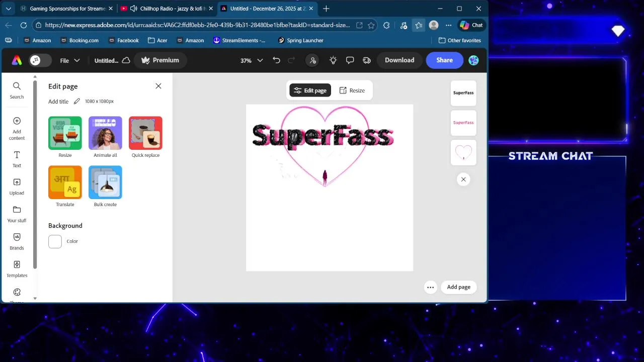Image resolution: width=644 pixels, height=362 pixels.
Task: Close the layer stack with X button
Action: point(463,179)
